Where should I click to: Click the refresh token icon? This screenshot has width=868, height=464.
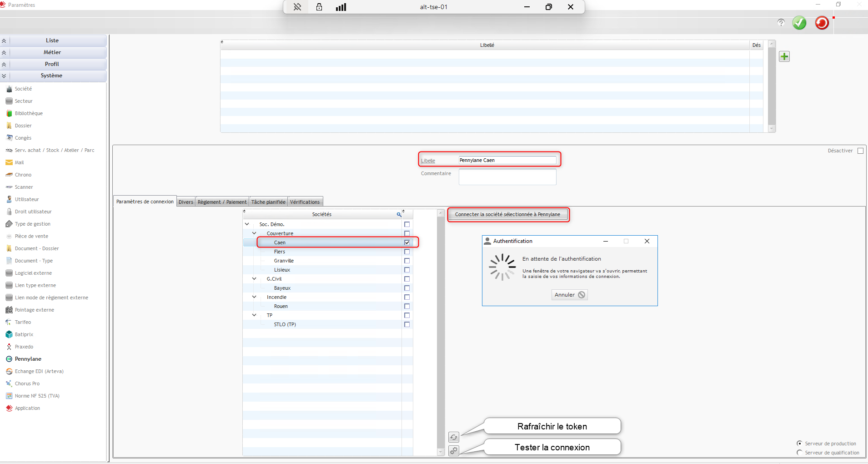pyautogui.click(x=454, y=437)
